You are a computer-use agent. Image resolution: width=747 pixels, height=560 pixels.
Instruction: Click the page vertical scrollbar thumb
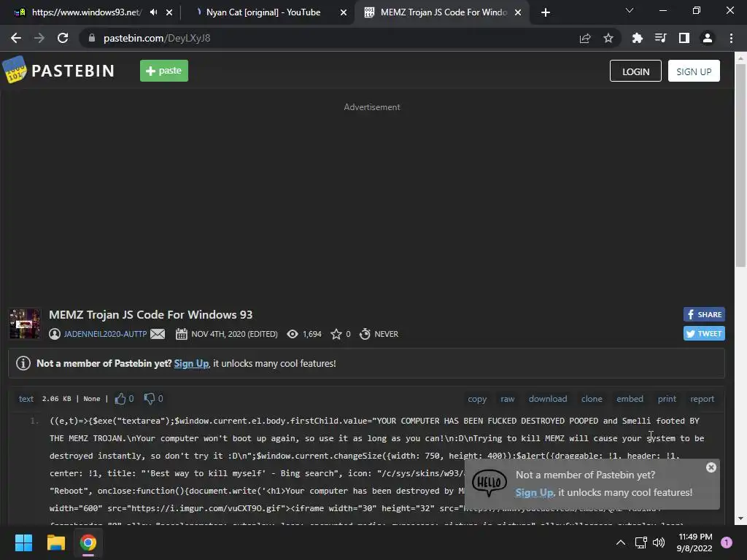(x=740, y=166)
